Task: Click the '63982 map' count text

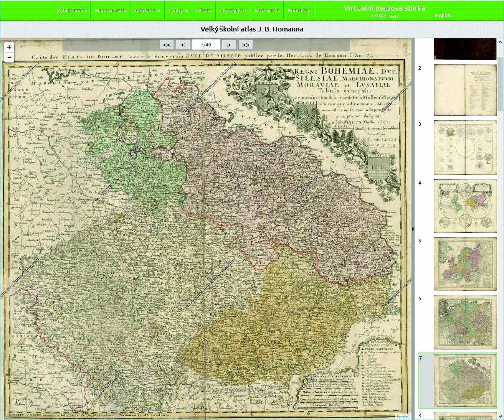Action: pyautogui.click(x=384, y=16)
